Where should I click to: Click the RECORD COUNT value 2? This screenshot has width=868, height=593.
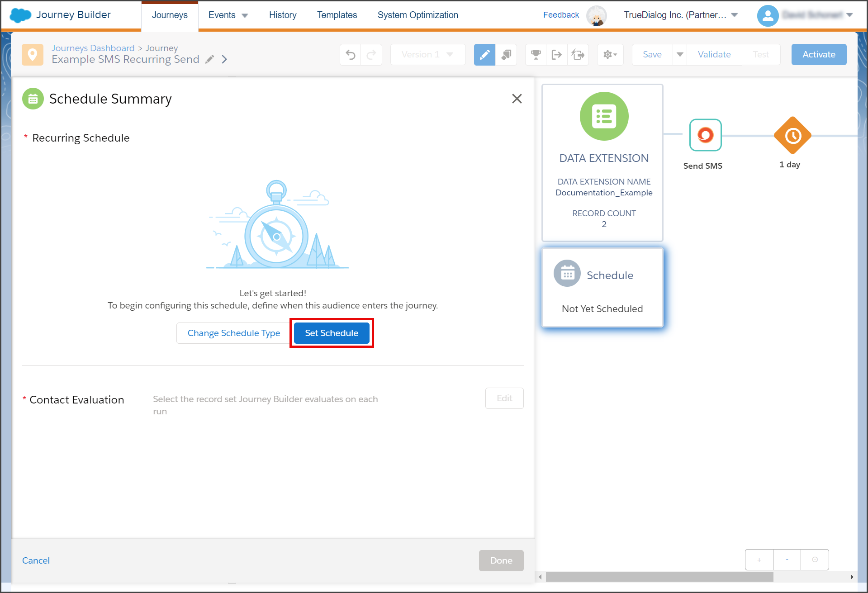[604, 224]
